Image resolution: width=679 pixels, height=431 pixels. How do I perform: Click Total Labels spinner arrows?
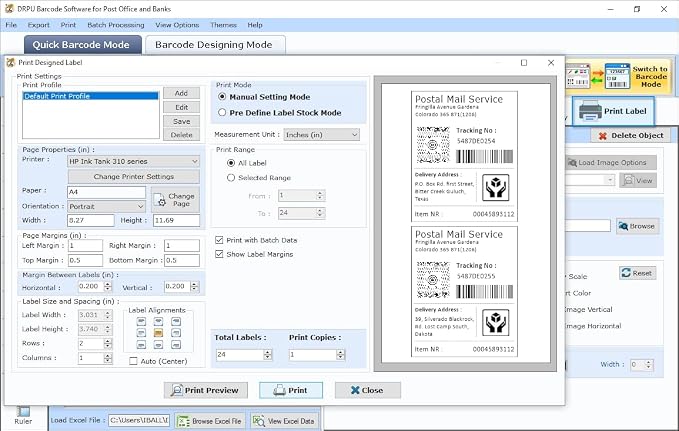click(268, 355)
